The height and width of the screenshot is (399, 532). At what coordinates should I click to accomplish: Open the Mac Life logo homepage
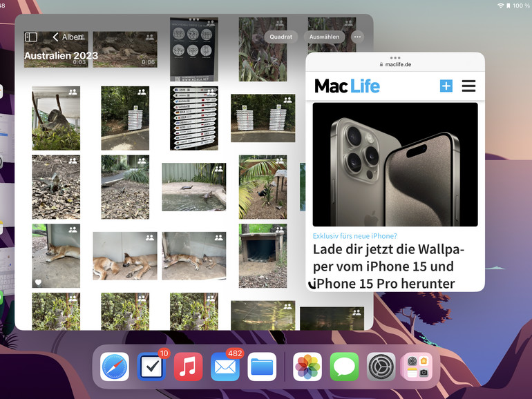coord(347,86)
